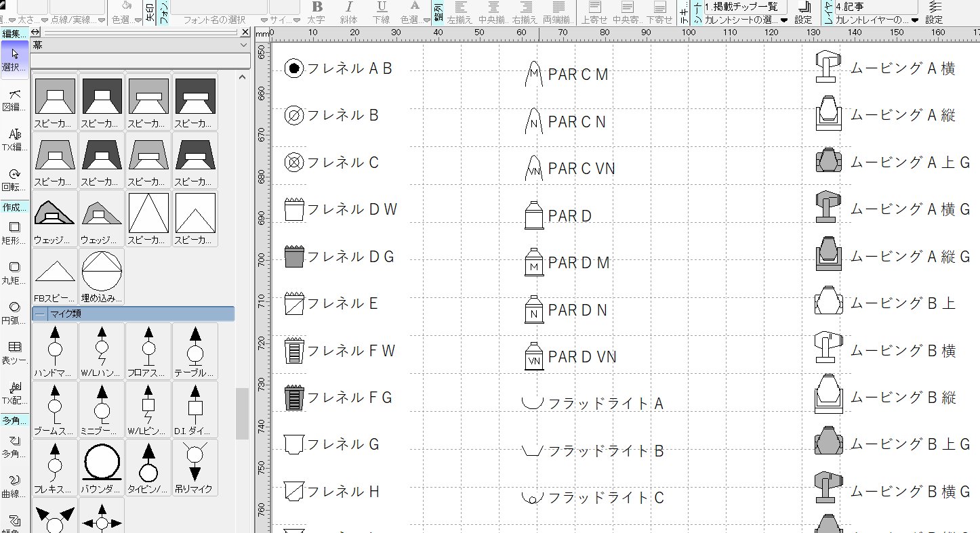This screenshot has width=980, height=533.
Task: Choose the 図編 figure edit tool
Action: [15, 99]
